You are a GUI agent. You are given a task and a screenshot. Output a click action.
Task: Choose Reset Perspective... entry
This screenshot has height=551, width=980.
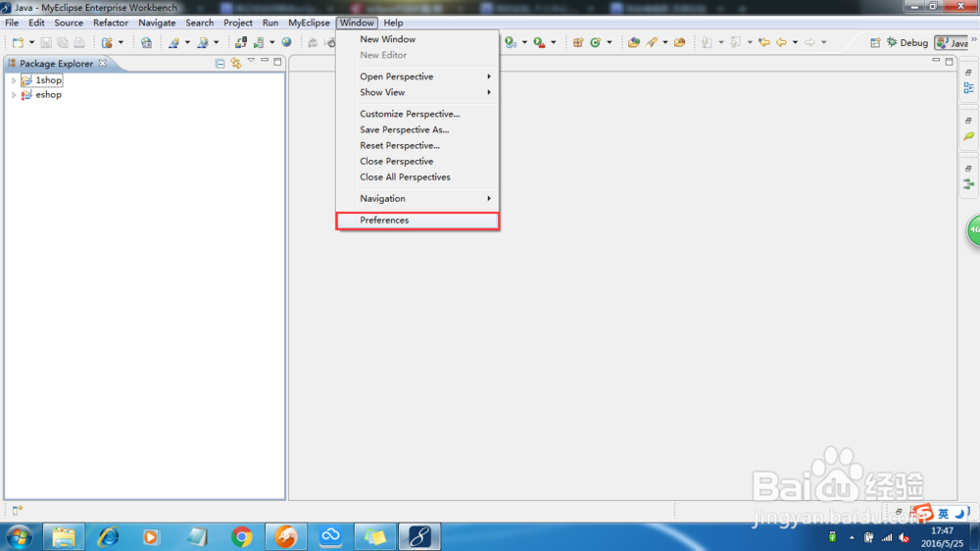[x=416, y=146]
